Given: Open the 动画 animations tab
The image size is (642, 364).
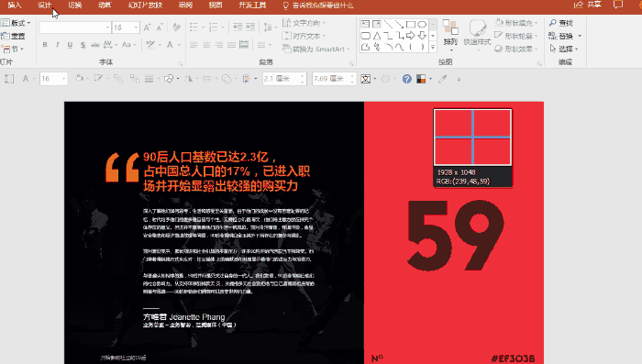Looking at the screenshot, I should pos(105,5).
